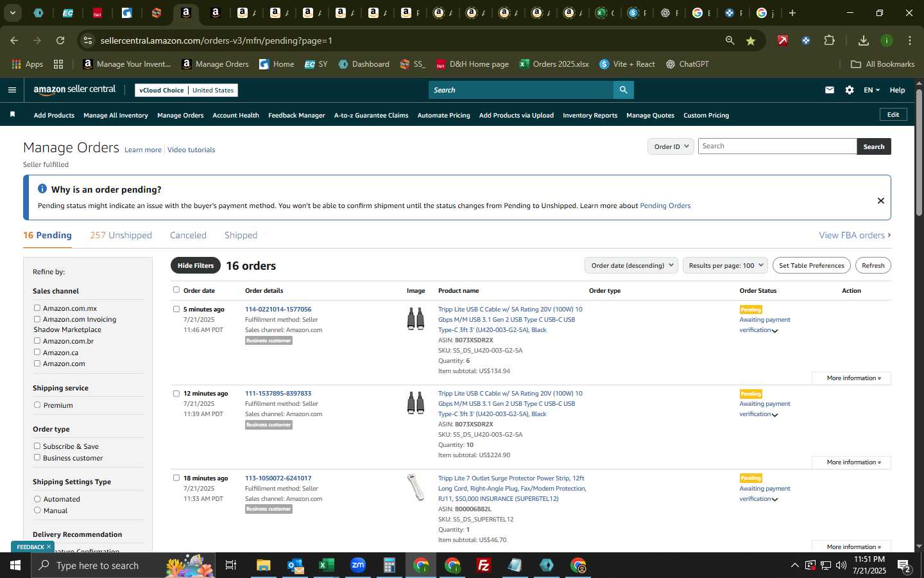Click the Windows Start button

[x=15, y=565]
